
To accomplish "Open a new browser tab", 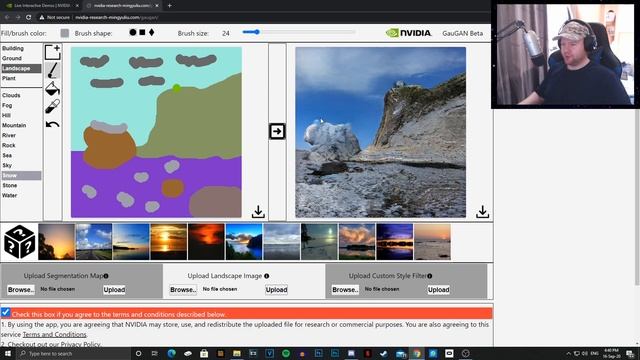I will (x=169, y=6).
